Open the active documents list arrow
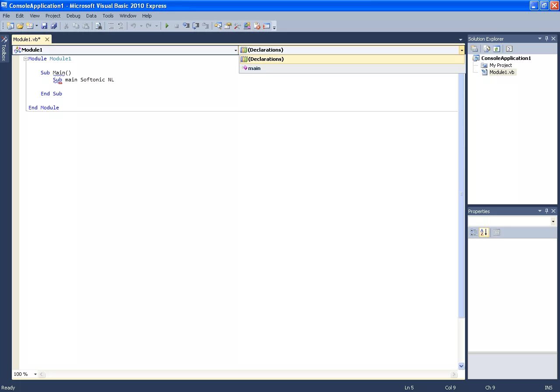The height and width of the screenshot is (392, 560). (x=461, y=39)
